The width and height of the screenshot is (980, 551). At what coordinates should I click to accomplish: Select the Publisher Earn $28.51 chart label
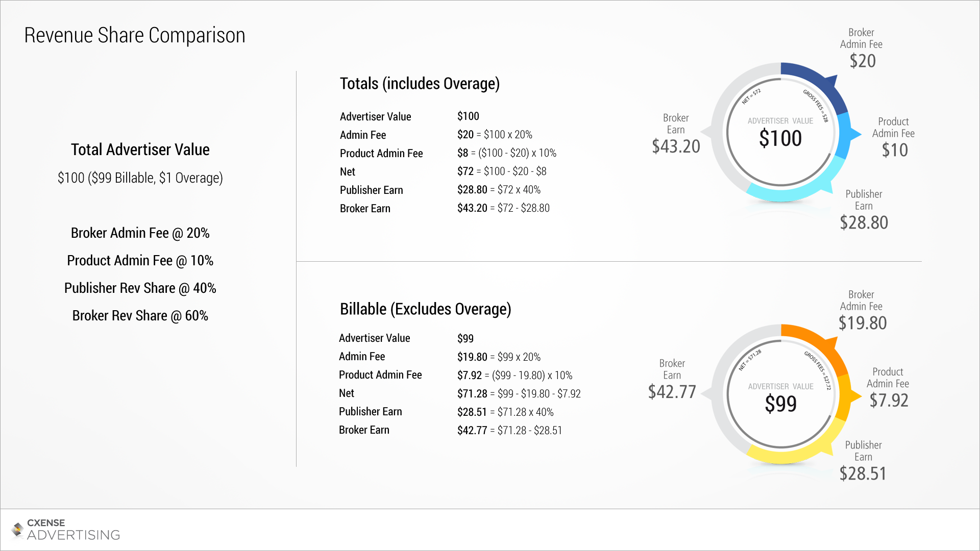click(x=863, y=461)
